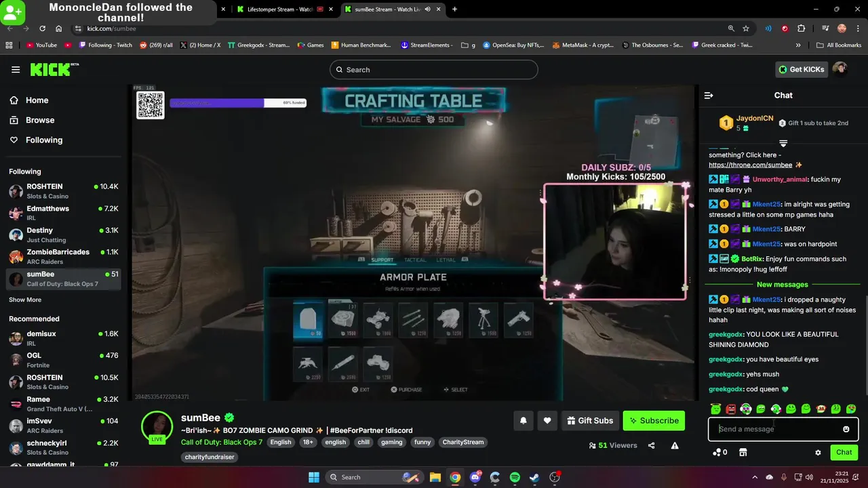The height and width of the screenshot is (488, 868).
Task: Open YouTube bookmark
Action: (x=41, y=45)
